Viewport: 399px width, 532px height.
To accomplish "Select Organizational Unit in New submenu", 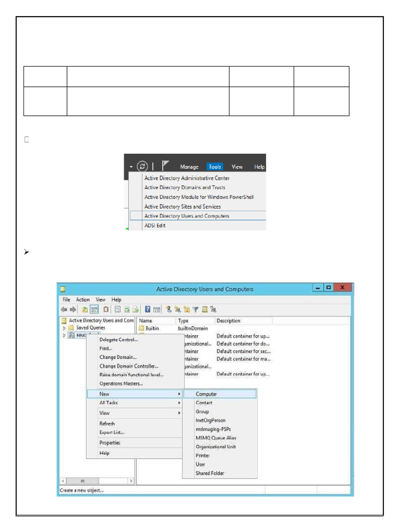I will click(216, 447).
